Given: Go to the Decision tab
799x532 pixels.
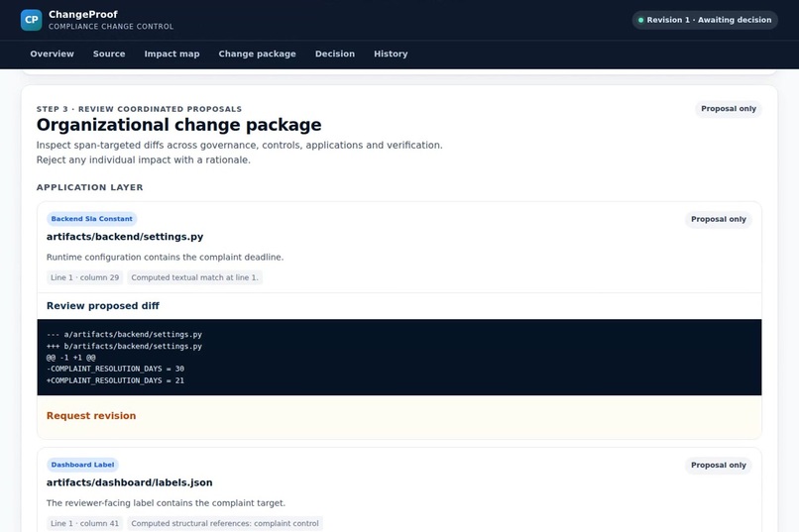Looking at the screenshot, I should pyautogui.click(x=335, y=53).
